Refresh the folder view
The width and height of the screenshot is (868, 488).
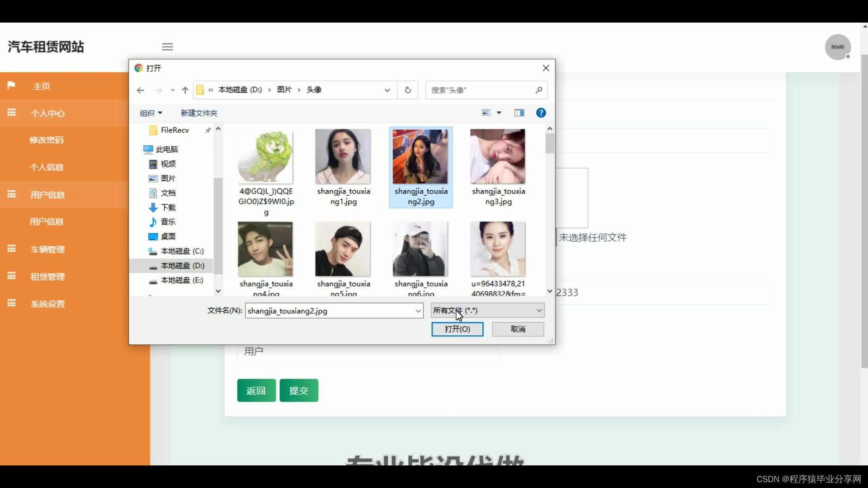click(408, 90)
